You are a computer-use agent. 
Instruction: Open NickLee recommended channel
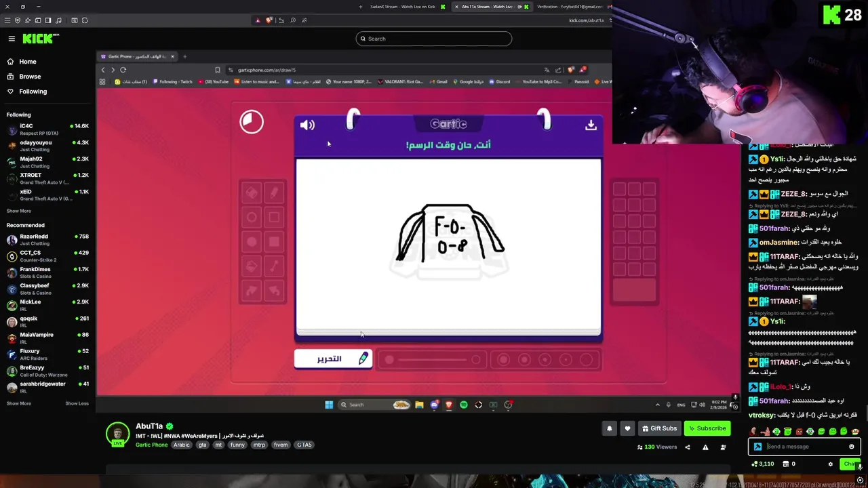47,305
